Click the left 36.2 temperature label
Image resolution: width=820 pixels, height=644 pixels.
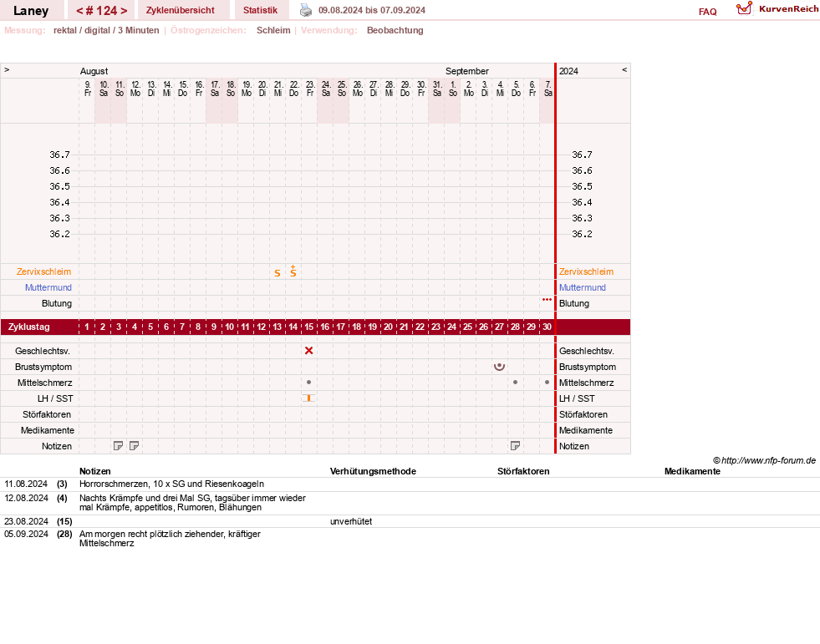pos(59,234)
